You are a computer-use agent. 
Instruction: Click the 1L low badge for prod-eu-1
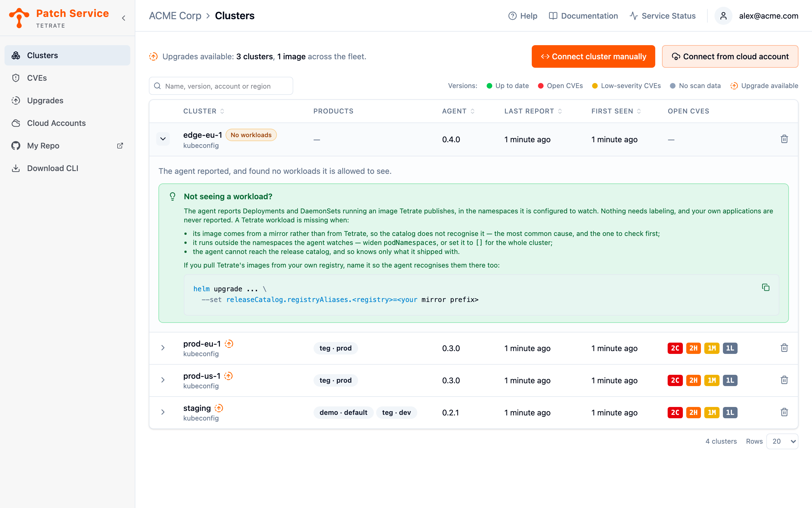(x=730, y=348)
